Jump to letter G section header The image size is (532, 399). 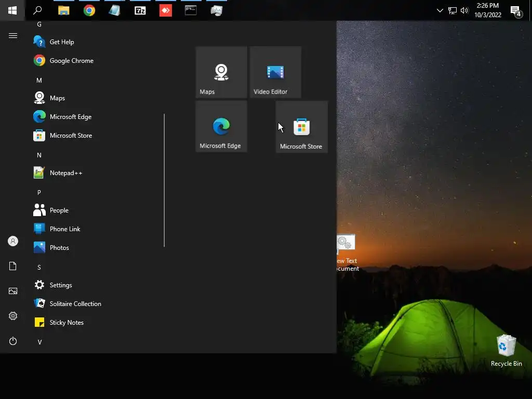pyautogui.click(x=39, y=24)
